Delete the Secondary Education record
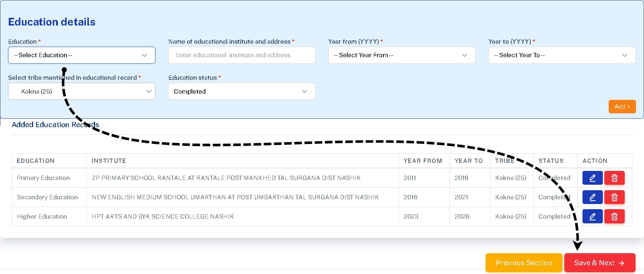The height and width of the screenshot is (274, 644). 614,197
